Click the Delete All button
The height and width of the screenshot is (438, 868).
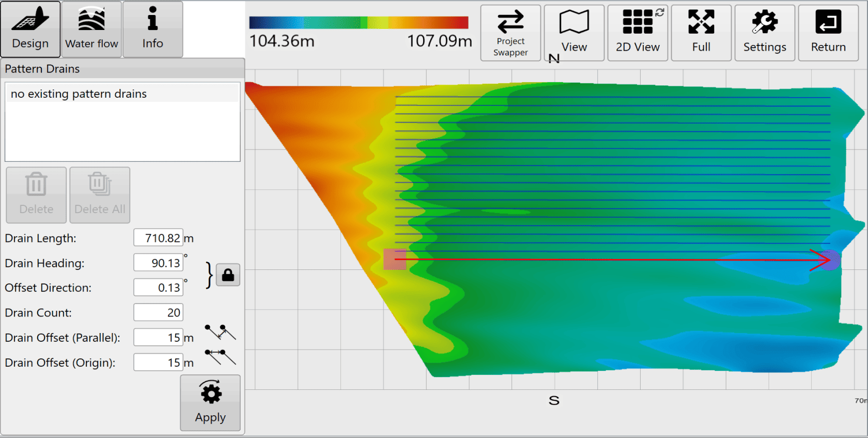pos(100,195)
